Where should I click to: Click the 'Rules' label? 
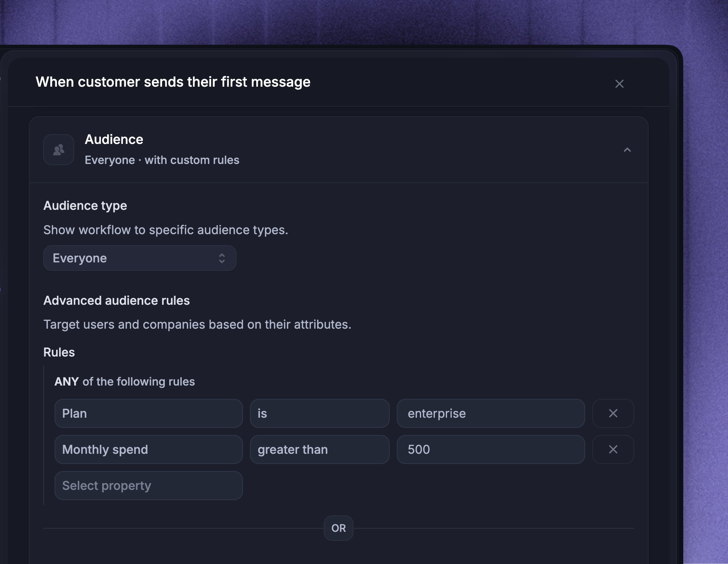pos(59,352)
